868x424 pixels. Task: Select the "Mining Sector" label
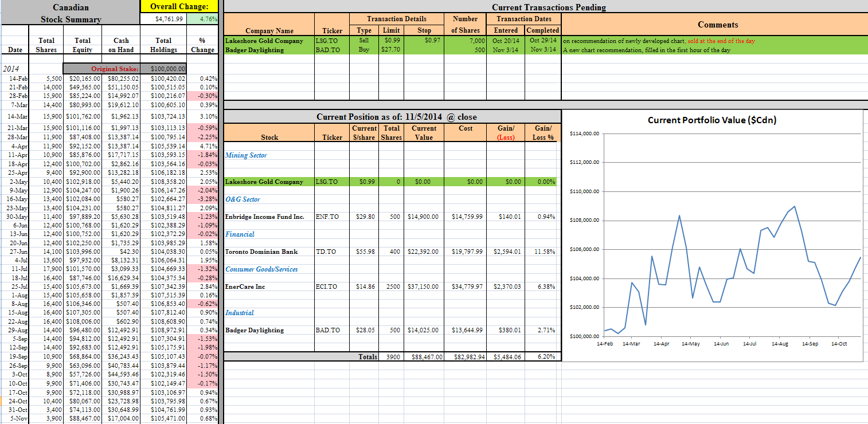tap(246, 155)
